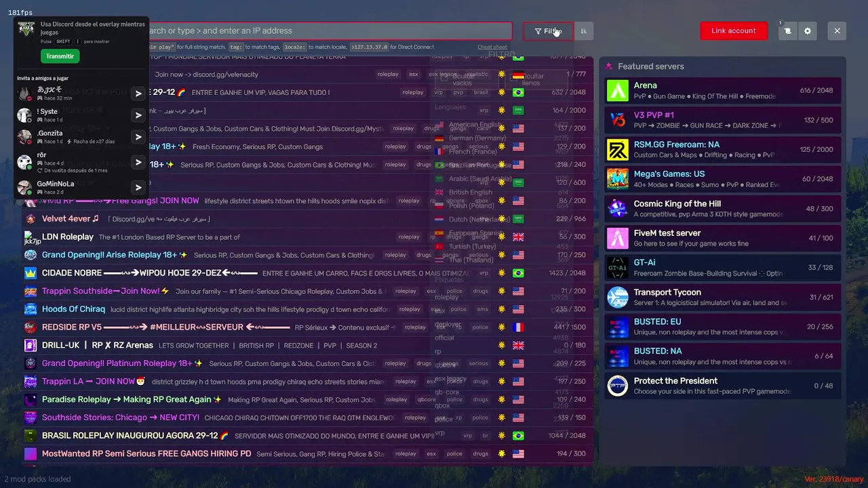Screen dimensions: 868x488
Task: Click the esx tag on MostWanted RP row
Action: pos(431,454)
